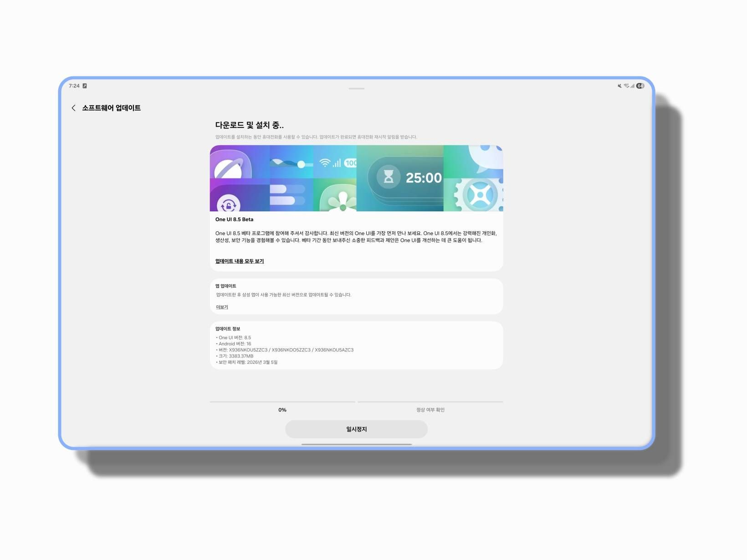The image size is (747, 560).
Task: Select the 소프트웨어 업데이트 page title
Action: [x=111, y=108]
